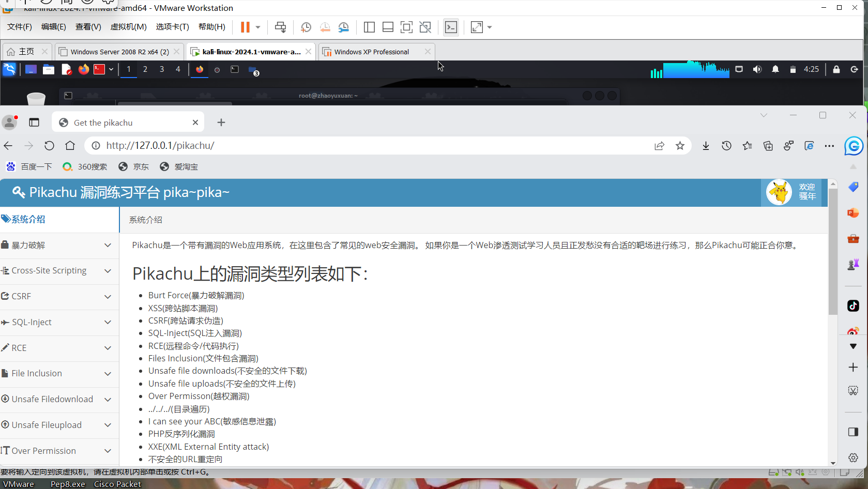Switch to the 主页 home tab

tap(26, 52)
